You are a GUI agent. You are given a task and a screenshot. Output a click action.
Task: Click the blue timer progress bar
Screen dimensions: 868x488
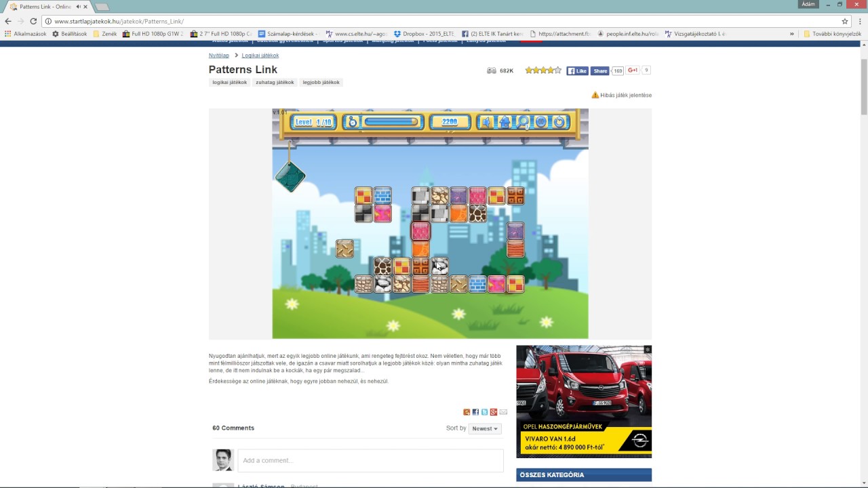[391, 122]
